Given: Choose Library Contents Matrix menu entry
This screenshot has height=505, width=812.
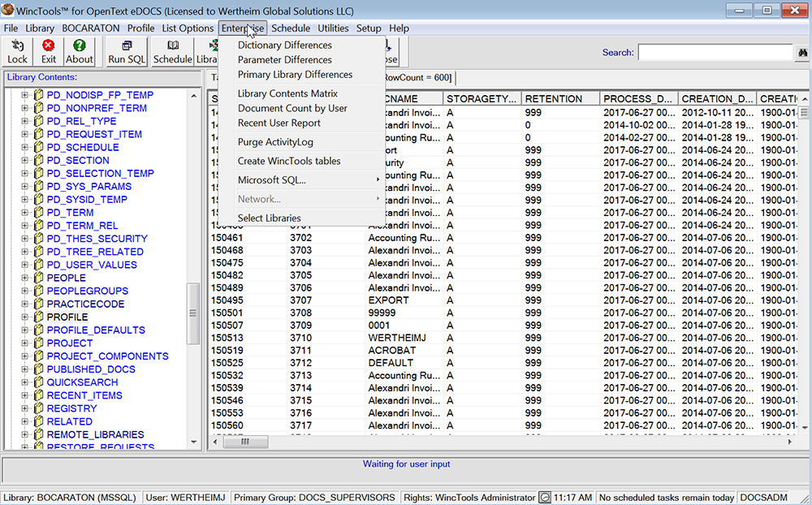Looking at the screenshot, I should (287, 93).
